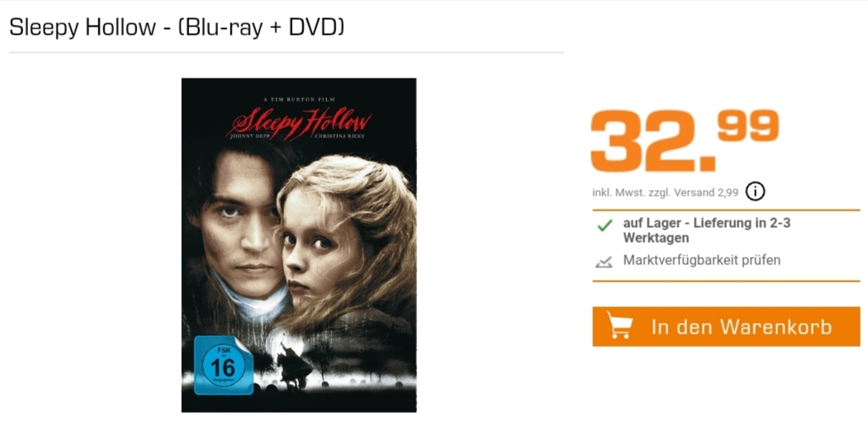This screenshot has height=431, width=868.
Task: Click the info icon beside shipping cost
Action: click(755, 192)
